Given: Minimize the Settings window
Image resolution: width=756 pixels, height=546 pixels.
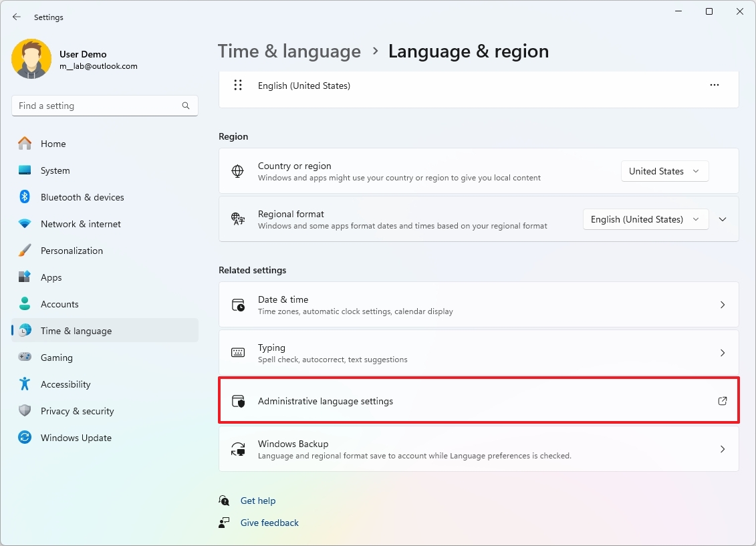Looking at the screenshot, I should click(678, 11).
